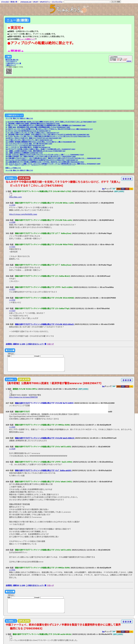Image resolution: width=138 pixels, height=644 pixels.
Task: Open UPLIFTログイン in the top bar
Action: pos(45,2)
